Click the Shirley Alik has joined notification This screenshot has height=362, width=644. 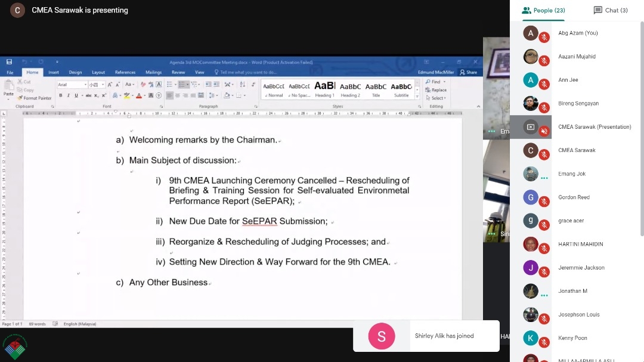[x=426, y=336]
